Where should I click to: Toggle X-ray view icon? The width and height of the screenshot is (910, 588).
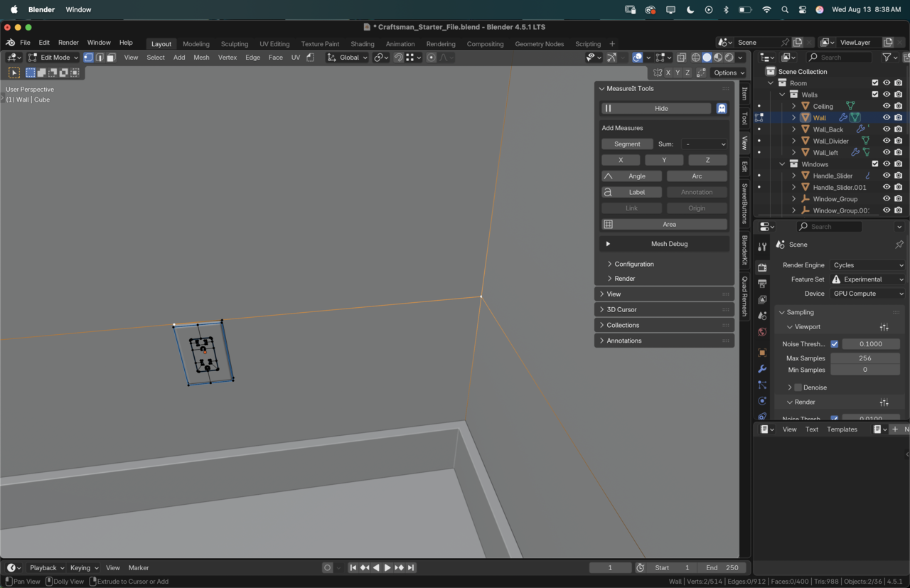[x=681, y=58]
